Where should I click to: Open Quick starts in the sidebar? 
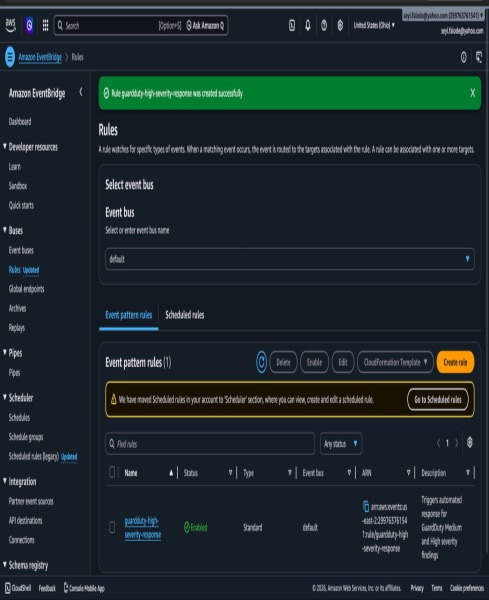(21, 205)
